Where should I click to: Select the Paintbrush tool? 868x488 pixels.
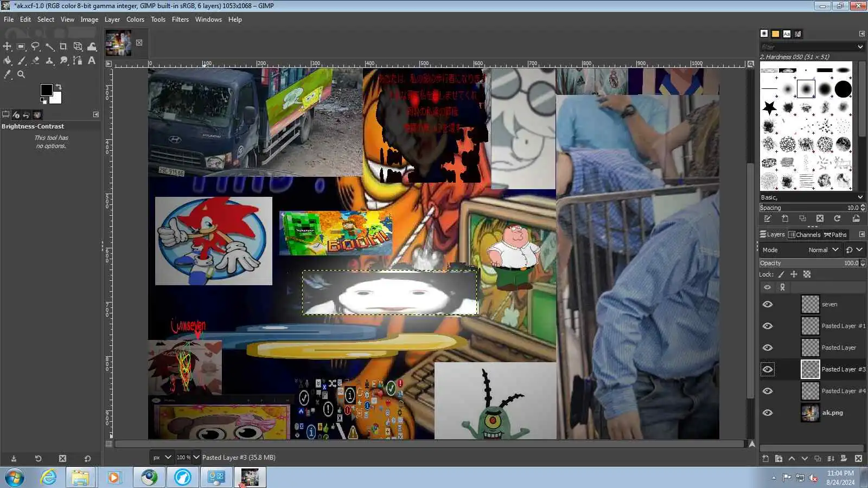click(x=21, y=61)
